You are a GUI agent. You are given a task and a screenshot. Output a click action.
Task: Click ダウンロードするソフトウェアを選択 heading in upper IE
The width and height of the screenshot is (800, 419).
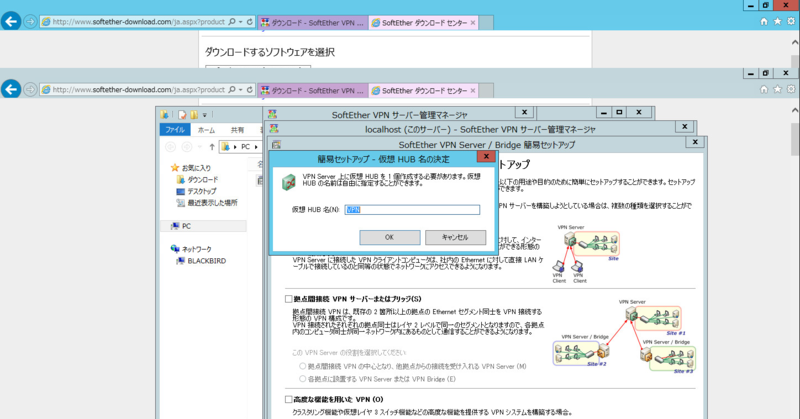click(270, 52)
